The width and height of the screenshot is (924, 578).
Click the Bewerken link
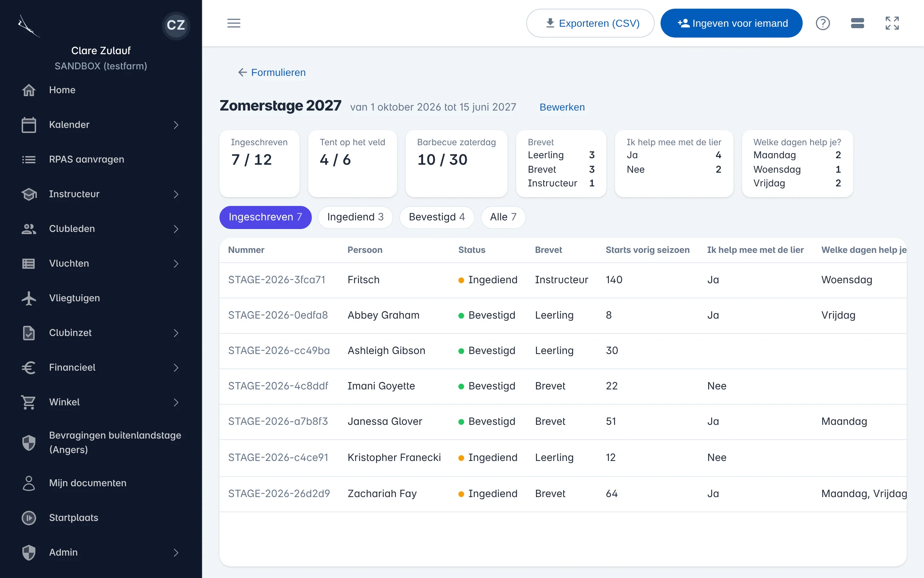(562, 107)
